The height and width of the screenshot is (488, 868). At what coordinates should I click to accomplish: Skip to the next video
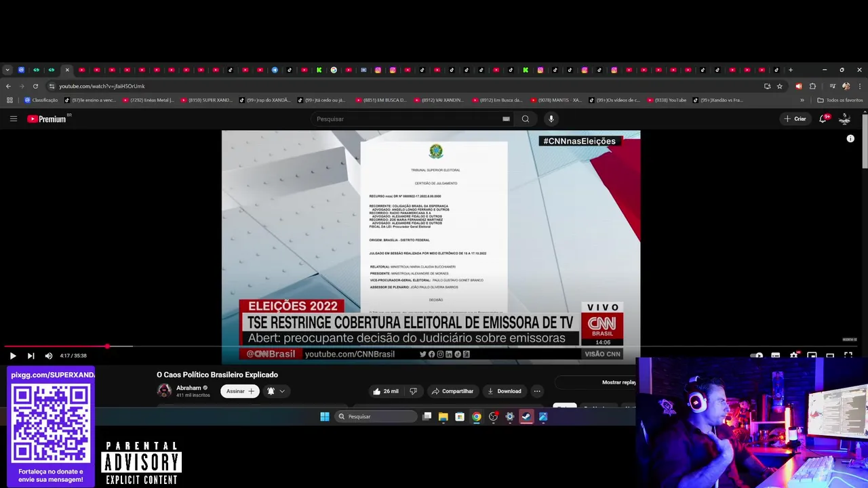tap(31, 356)
